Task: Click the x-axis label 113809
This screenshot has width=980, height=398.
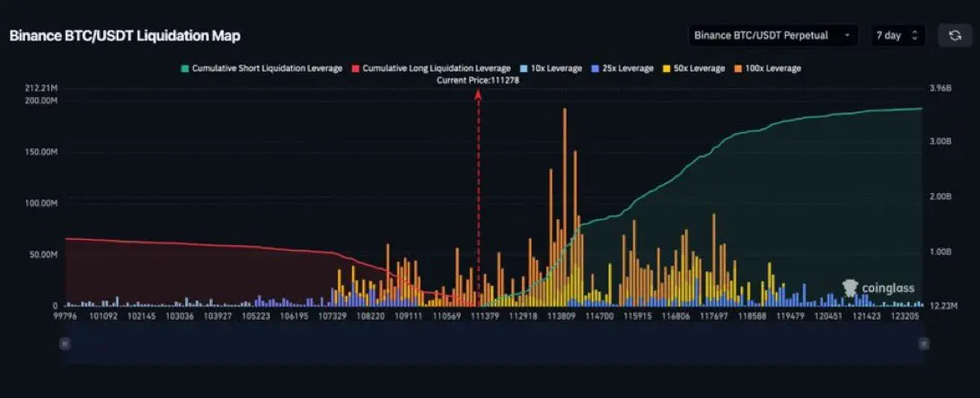Action: (561, 317)
